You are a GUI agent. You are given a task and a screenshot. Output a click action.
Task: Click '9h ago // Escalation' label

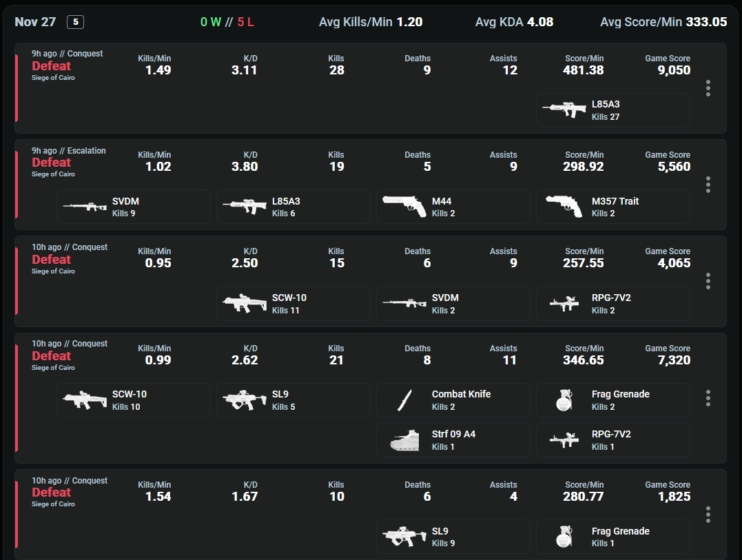[x=69, y=150]
